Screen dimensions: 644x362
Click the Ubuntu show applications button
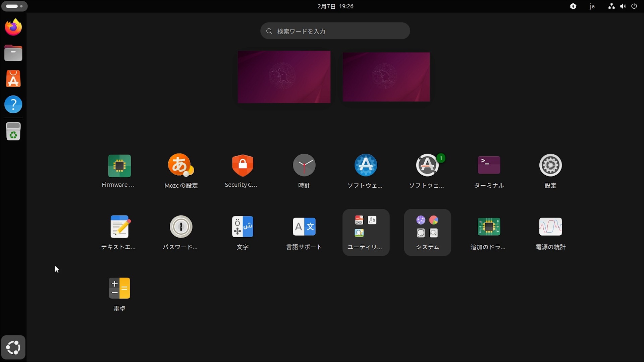(13, 347)
